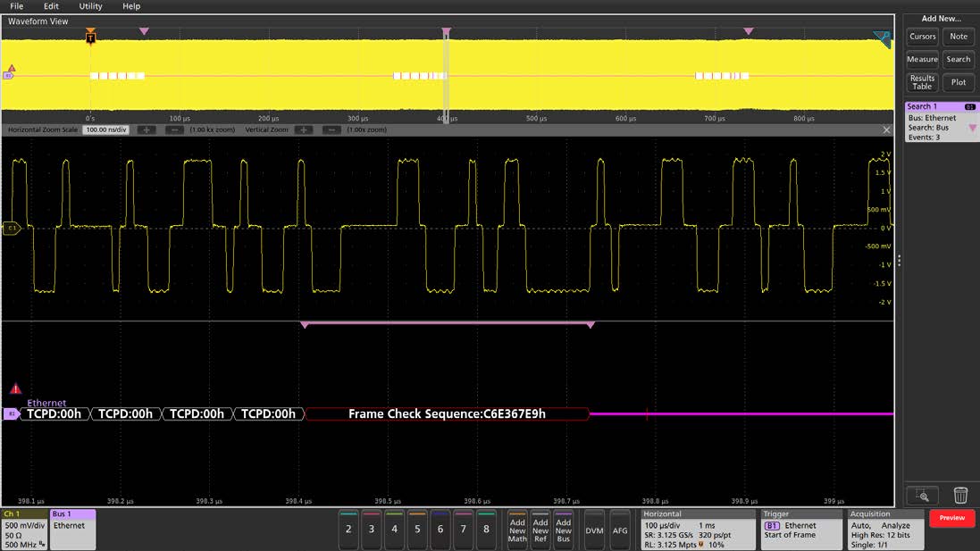Add a new Search from Add New panel
This screenshot has width=980, height=551.
[x=958, y=59]
